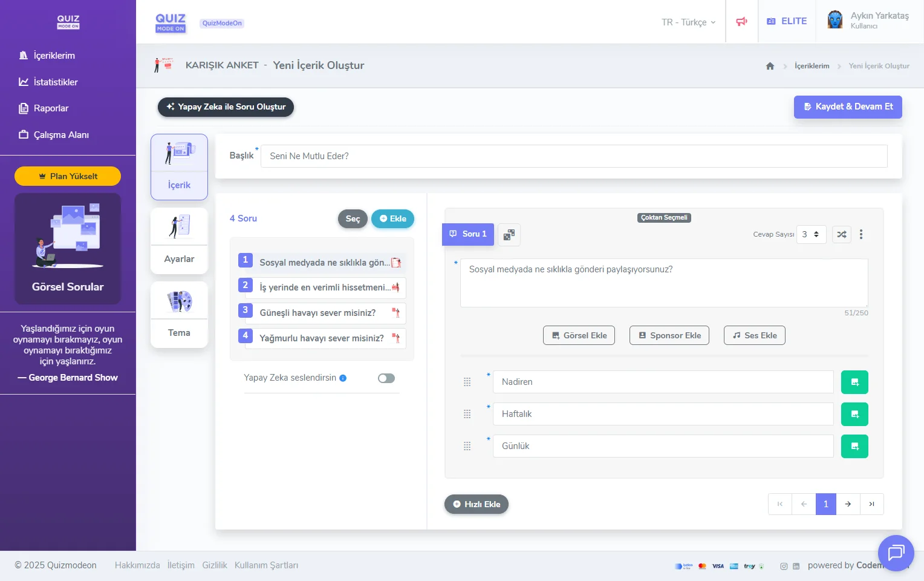The width and height of the screenshot is (924, 581).
Task: Click the shuffle answers icon
Action: [841, 234]
